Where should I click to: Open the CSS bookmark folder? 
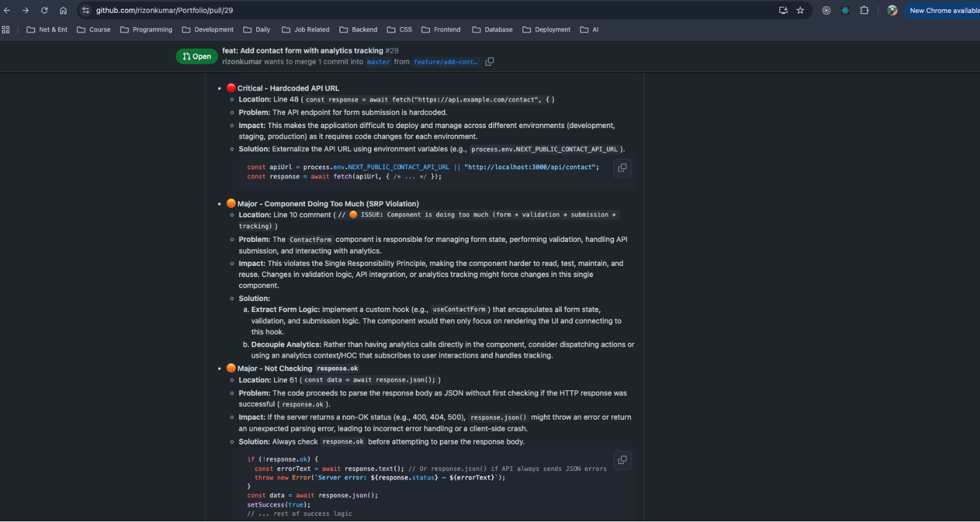[399, 30]
